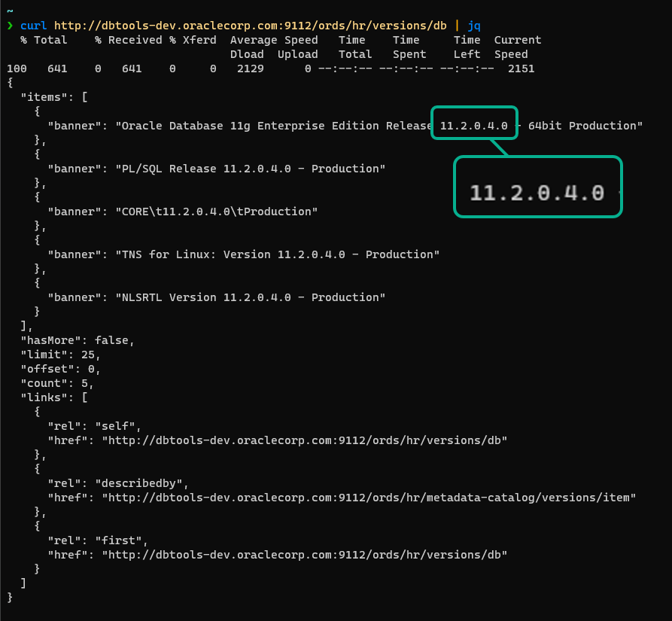Click the green prompt arrow symbol
672x621 pixels.
pyautogui.click(x=11, y=26)
